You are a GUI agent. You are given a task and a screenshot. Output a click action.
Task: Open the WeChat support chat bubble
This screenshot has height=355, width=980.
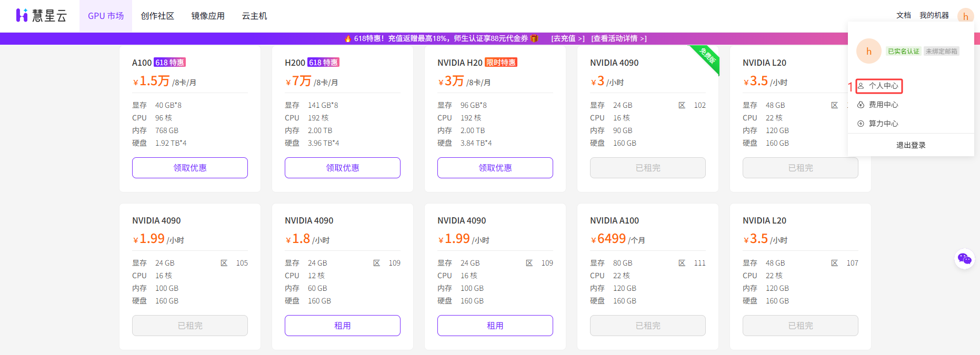(x=964, y=258)
